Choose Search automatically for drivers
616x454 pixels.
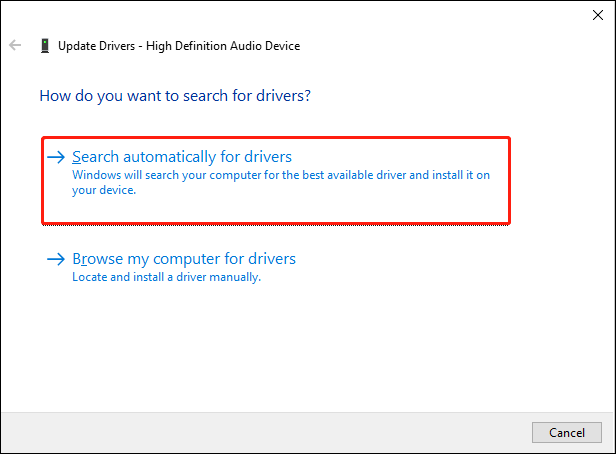click(182, 157)
